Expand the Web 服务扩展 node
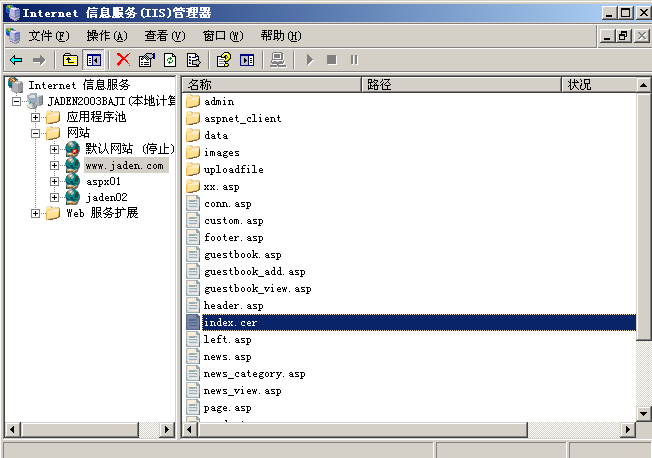 (x=35, y=213)
